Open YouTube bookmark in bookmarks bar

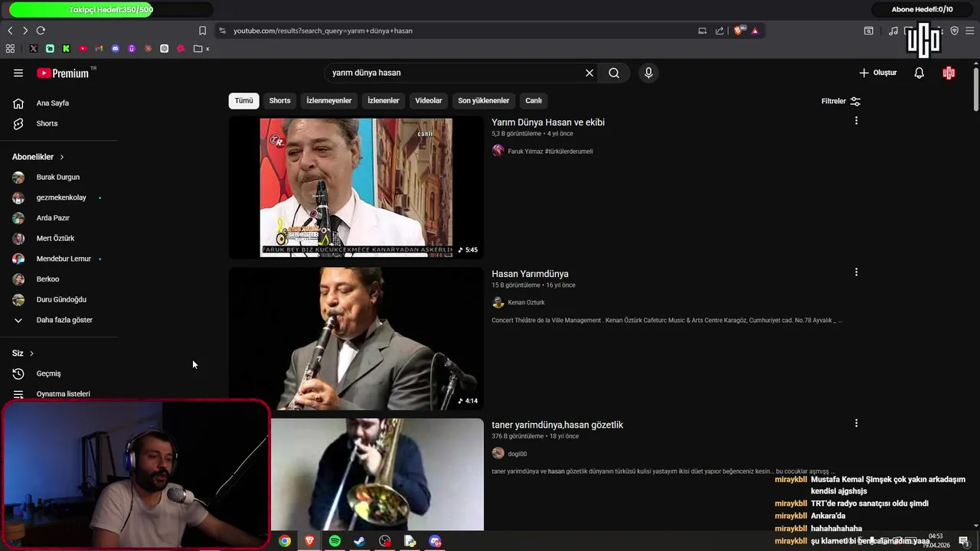tap(83, 49)
